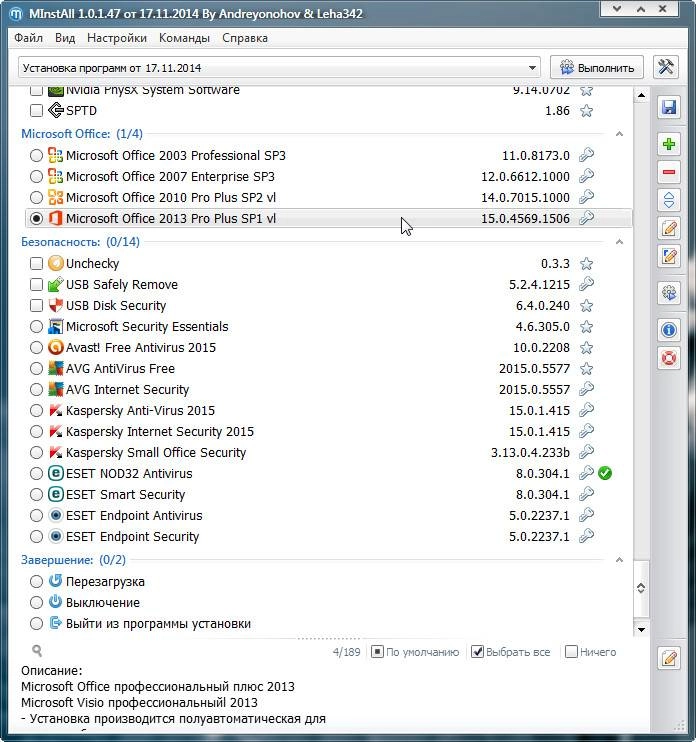The image size is (696, 742).
Task: Click the red lifebuoy help icon
Action: pos(669,358)
